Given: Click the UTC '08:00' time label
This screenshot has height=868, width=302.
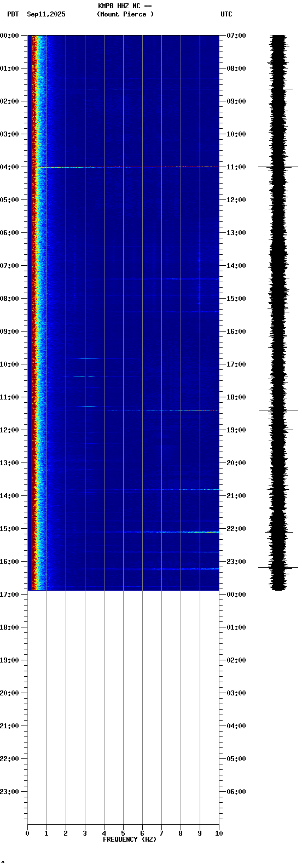Looking at the screenshot, I should pos(236,68).
